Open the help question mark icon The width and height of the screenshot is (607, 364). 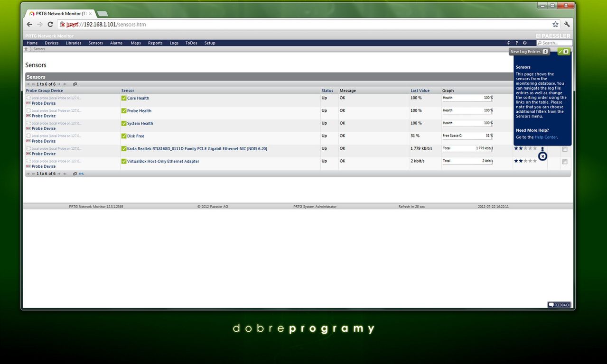click(517, 43)
